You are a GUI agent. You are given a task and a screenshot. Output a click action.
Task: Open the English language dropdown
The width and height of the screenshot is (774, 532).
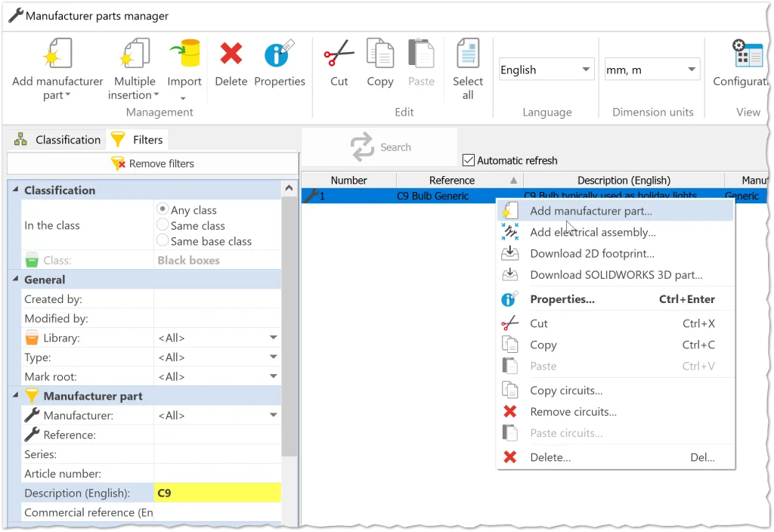click(x=546, y=70)
